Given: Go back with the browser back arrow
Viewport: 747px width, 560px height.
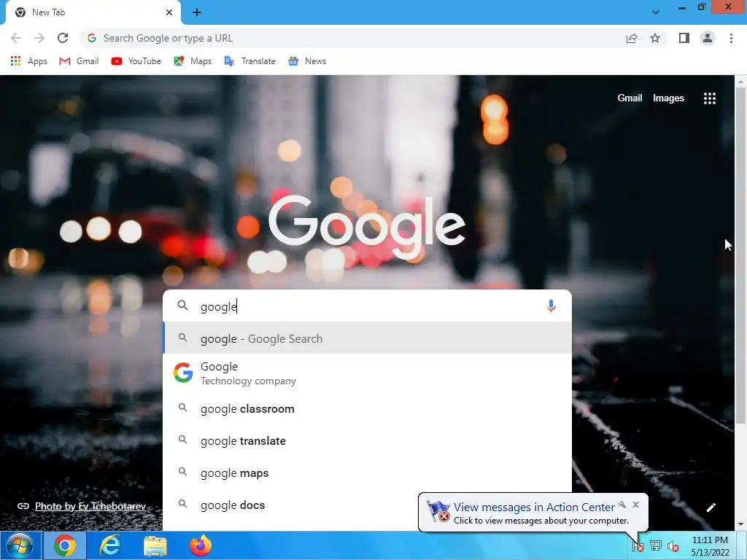Looking at the screenshot, I should point(16,38).
